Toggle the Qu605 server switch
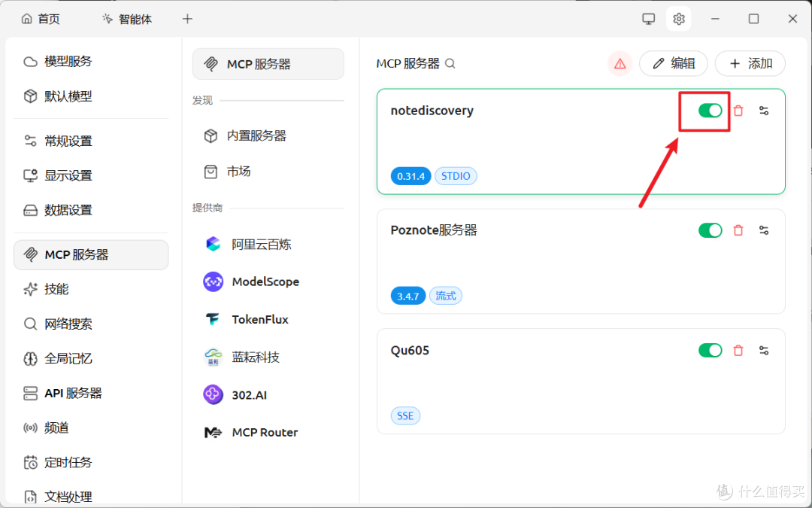The image size is (812, 508). pos(710,351)
